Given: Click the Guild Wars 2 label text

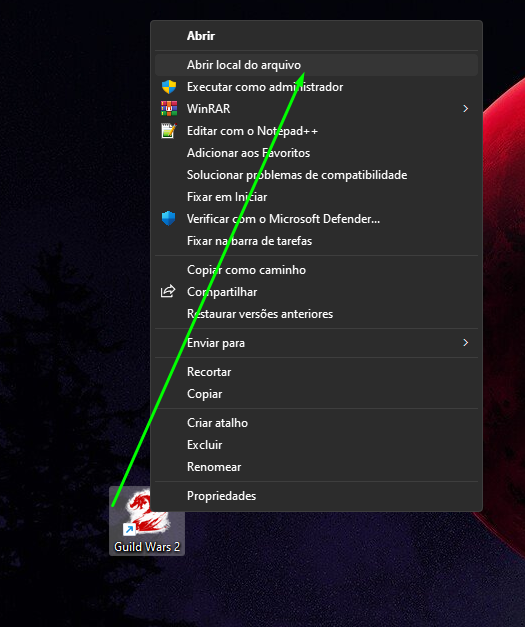Looking at the screenshot, I should coord(147,547).
